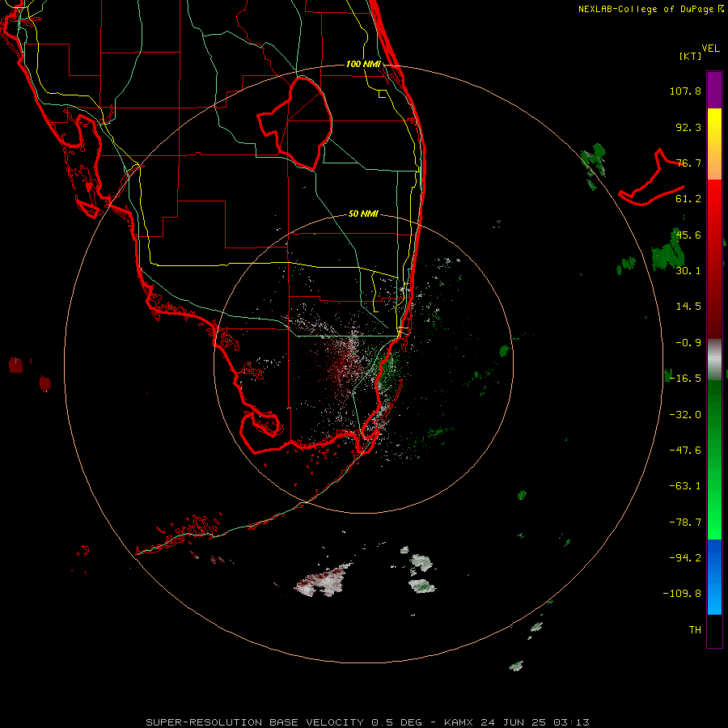728x728 pixels.
Task: Click the 50 NMI range ring label
Action: point(363,214)
